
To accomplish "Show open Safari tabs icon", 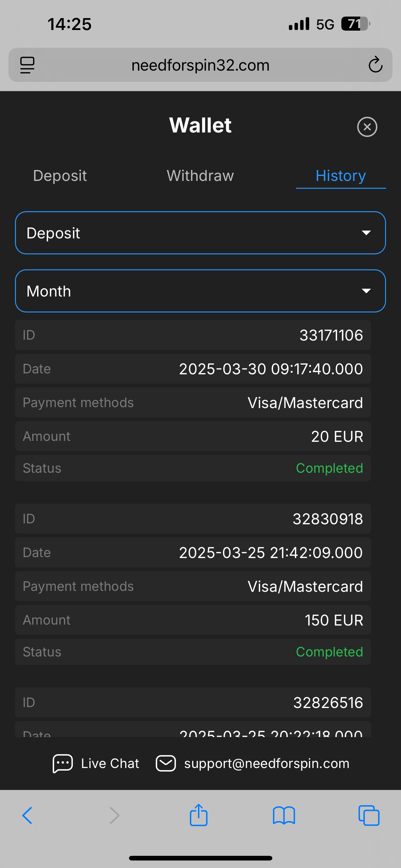I will pos(369,816).
